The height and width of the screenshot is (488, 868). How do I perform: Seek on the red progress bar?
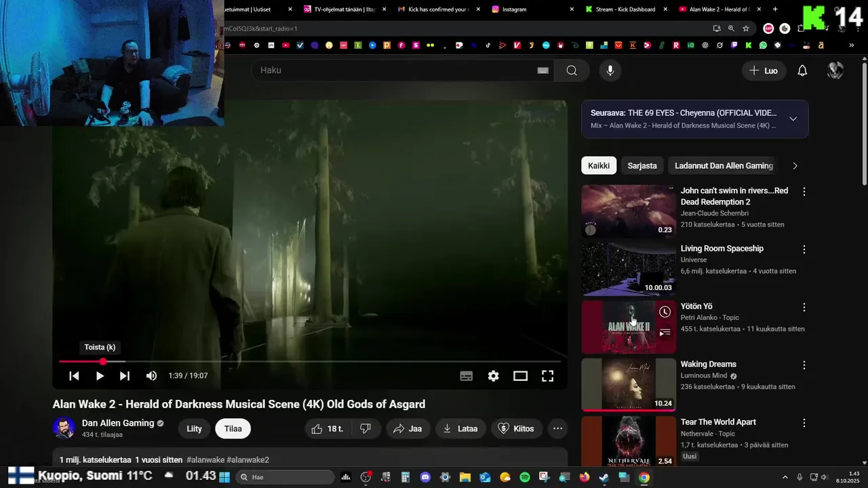[x=310, y=362]
